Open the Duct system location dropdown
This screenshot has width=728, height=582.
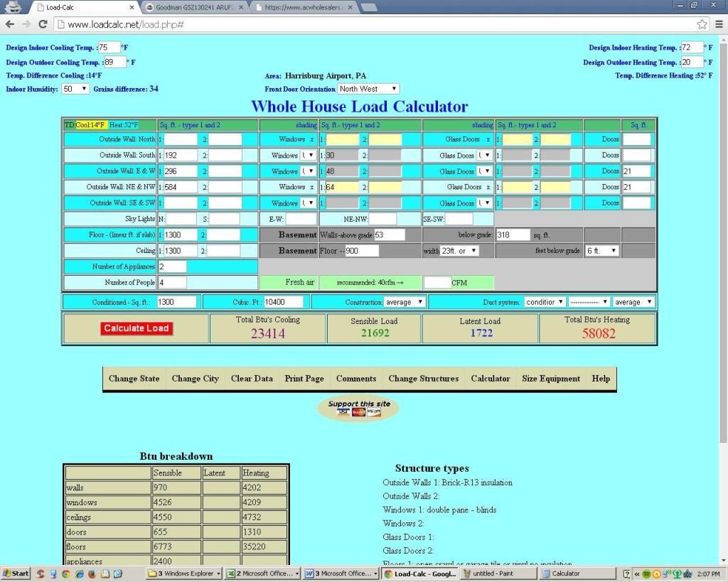(x=545, y=302)
